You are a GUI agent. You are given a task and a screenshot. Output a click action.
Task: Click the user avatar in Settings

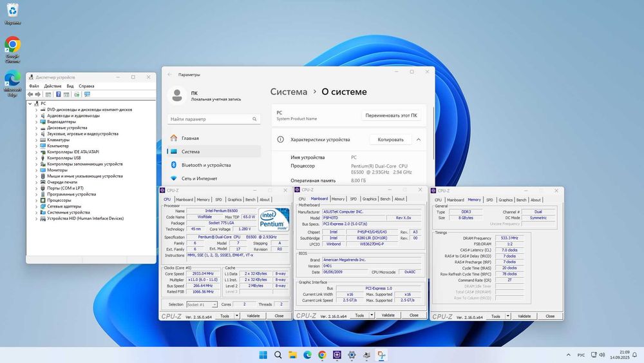coord(178,95)
